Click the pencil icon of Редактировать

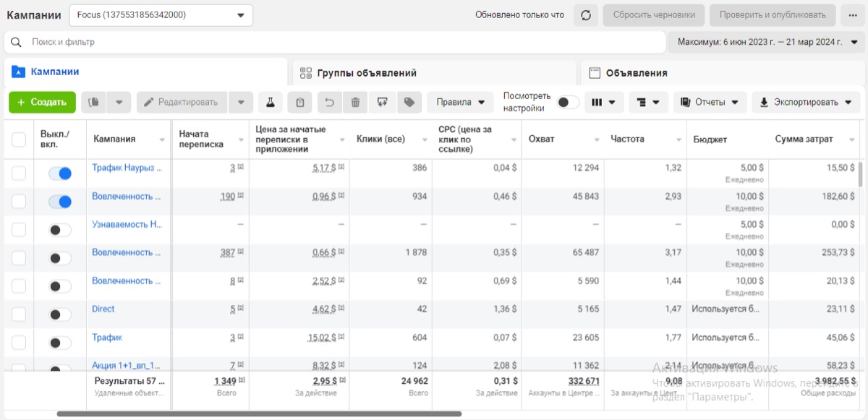click(x=149, y=102)
